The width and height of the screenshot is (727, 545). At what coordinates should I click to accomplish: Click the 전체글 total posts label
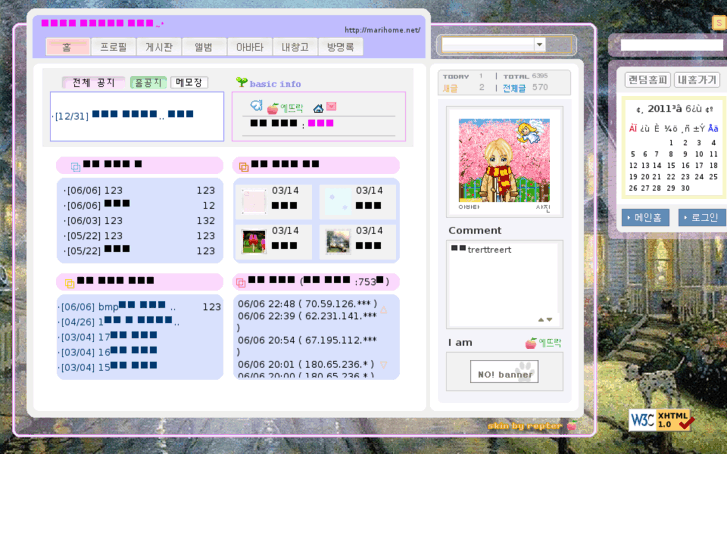pyautogui.click(x=514, y=88)
